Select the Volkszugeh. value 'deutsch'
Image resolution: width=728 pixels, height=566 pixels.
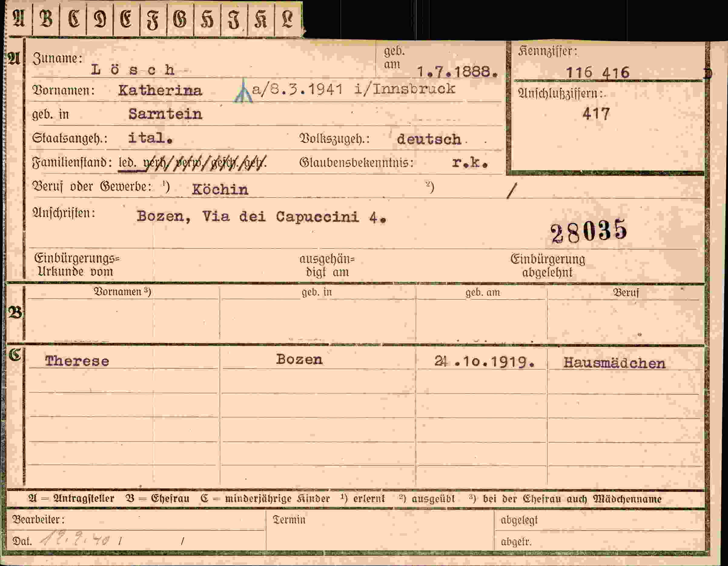coord(429,139)
